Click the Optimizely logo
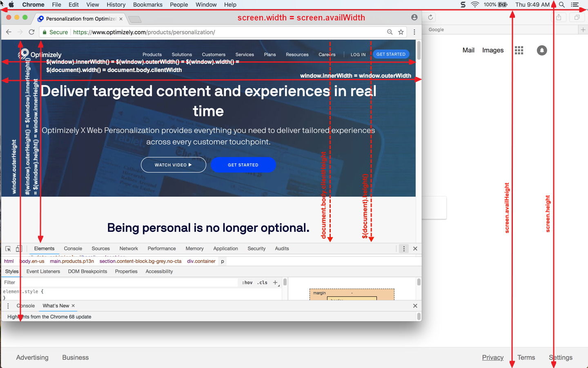Viewport: 588px width, 368px height. pos(40,54)
